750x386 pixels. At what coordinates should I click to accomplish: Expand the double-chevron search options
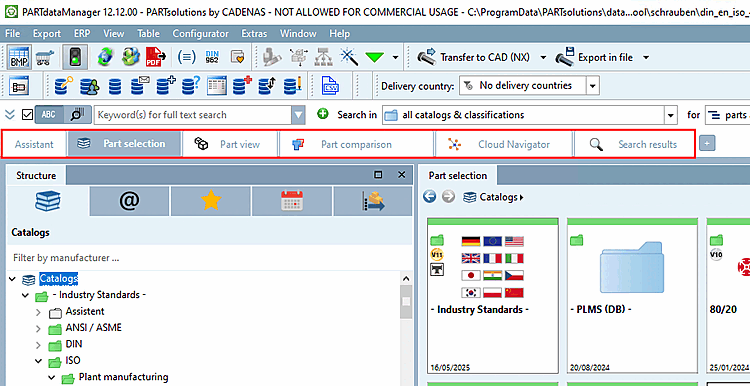(10, 115)
